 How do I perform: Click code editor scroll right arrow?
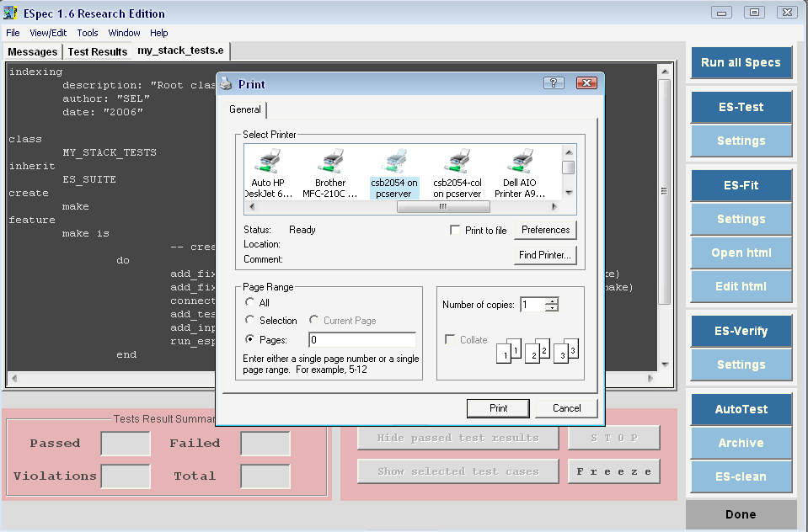coord(650,378)
